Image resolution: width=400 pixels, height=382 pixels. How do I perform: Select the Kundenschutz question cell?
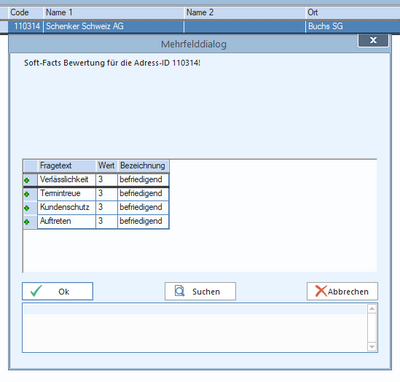pos(67,207)
